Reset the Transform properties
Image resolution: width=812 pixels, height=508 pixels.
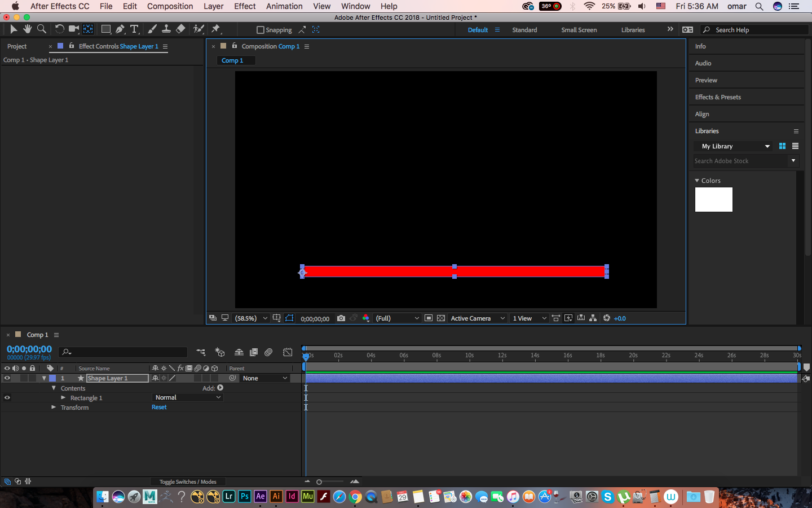point(159,407)
